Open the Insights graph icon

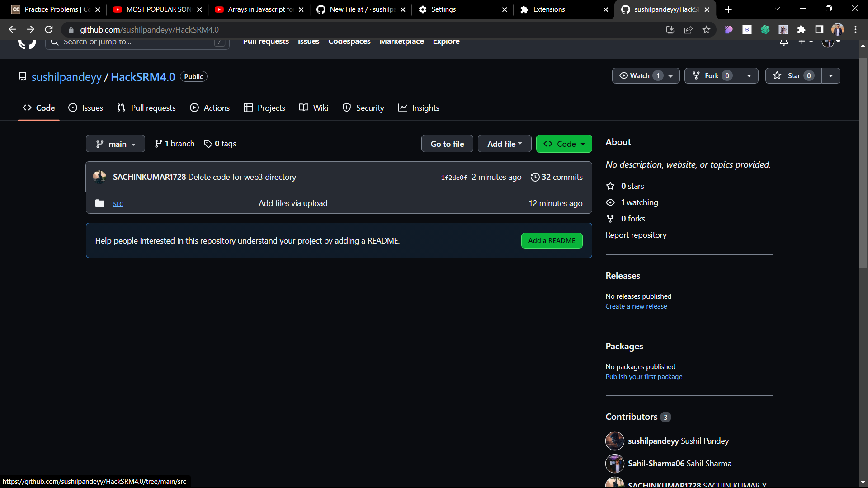403,108
